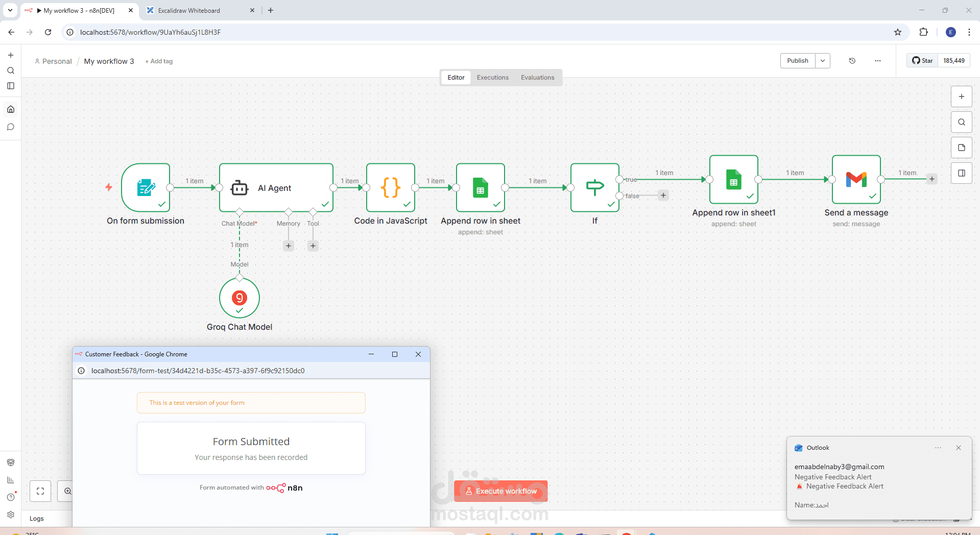View site info in Customer Feedback window
The height and width of the screenshot is (535, 980).
pos(81,371)
